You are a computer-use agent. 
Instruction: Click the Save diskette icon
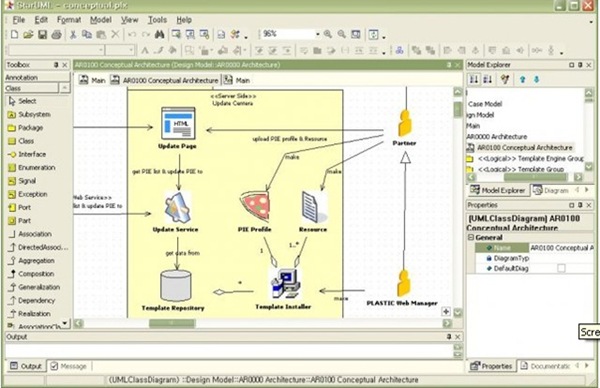coord(42,34)
